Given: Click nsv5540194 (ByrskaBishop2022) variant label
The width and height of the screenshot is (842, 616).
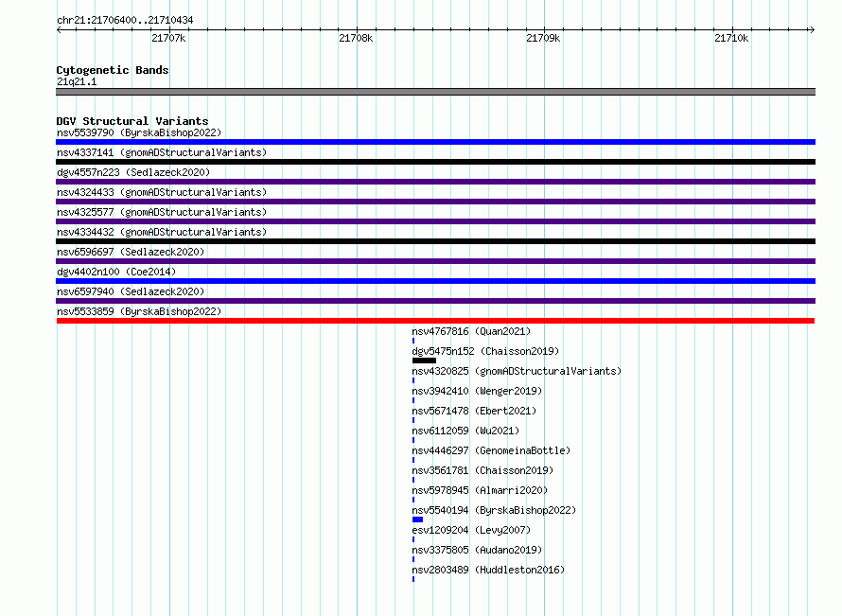Looking at the screenshot, I should (x=494, y=510).
